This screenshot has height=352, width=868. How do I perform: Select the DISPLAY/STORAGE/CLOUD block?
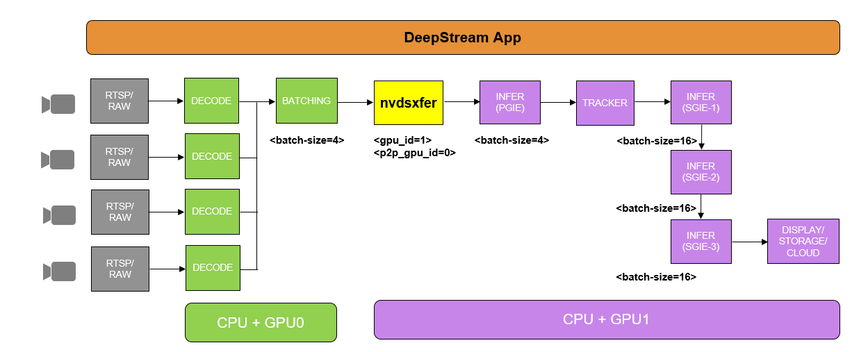coord(803,241)
